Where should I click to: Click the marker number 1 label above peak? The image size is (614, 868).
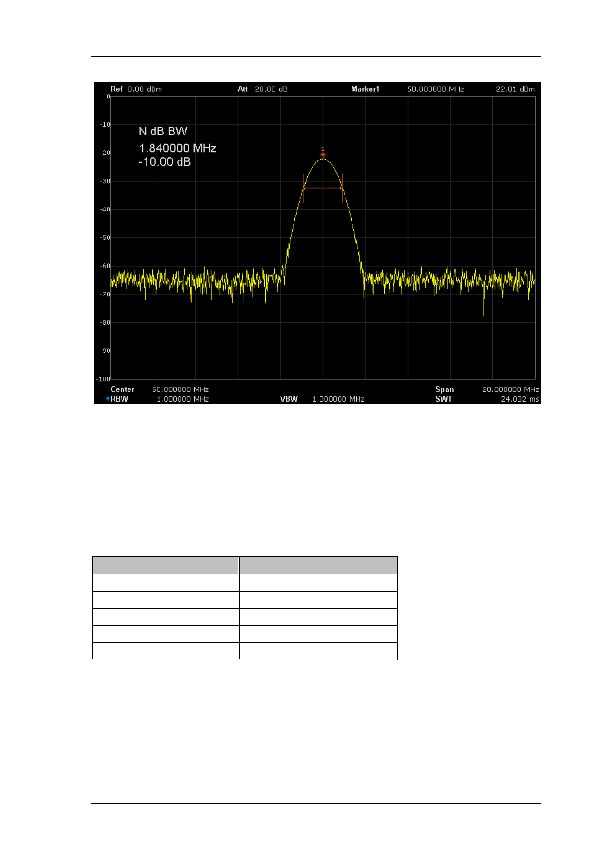323,149
